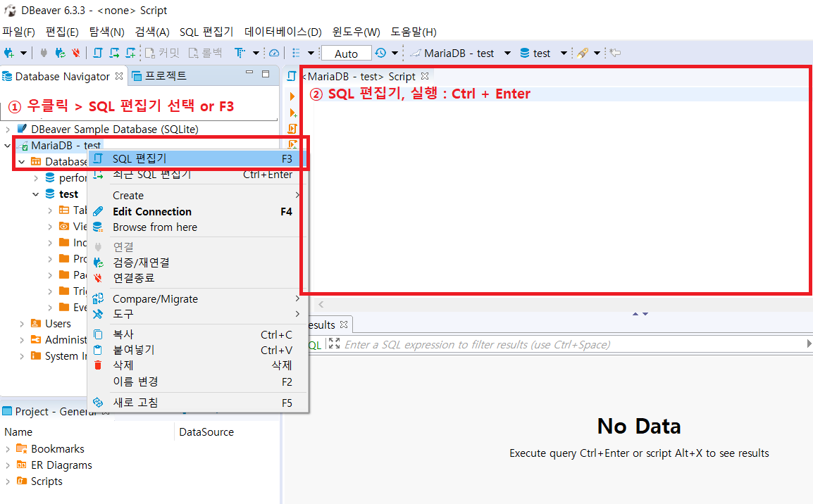The height and width of the screenshot is (504, 813).
Task: Click the red Disconnect toolbar icon
Action: click(x=76, y=53)
